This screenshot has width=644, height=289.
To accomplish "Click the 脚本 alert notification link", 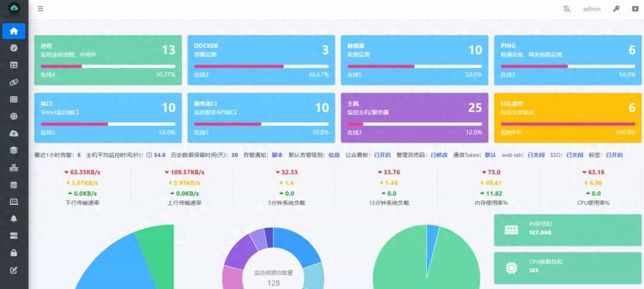I will tap(277, 155).
